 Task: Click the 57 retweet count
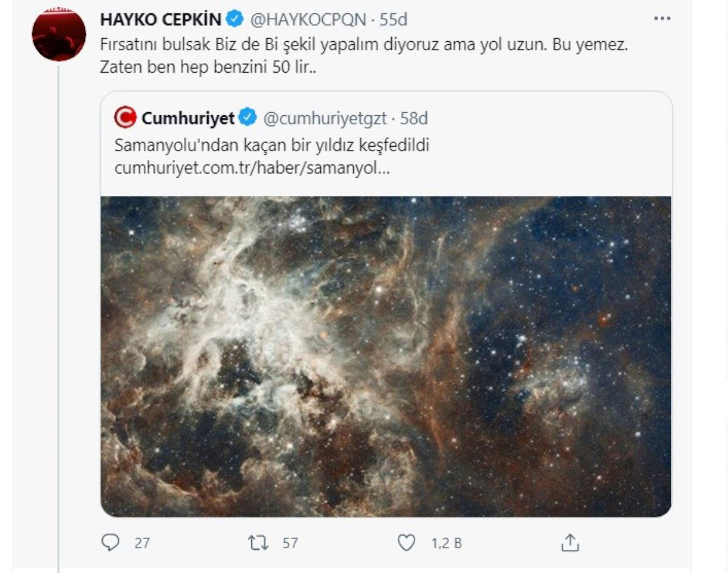point(290,543)
